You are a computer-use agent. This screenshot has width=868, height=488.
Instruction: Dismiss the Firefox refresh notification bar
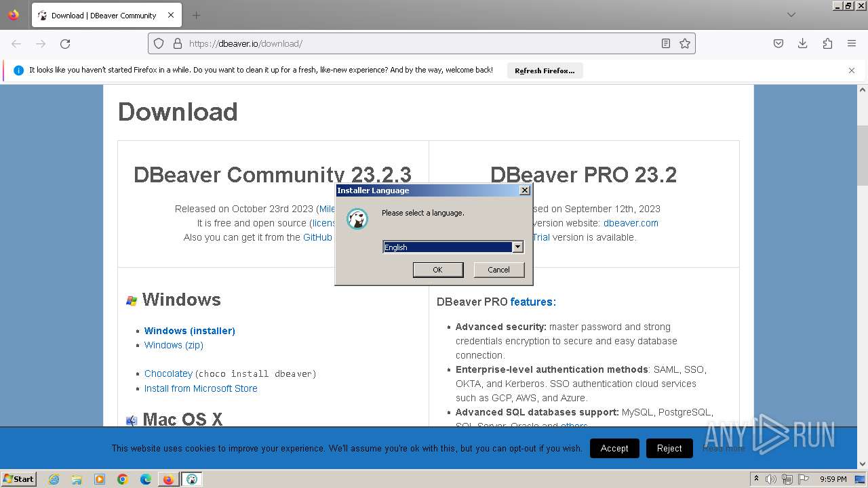pos(852,70)
